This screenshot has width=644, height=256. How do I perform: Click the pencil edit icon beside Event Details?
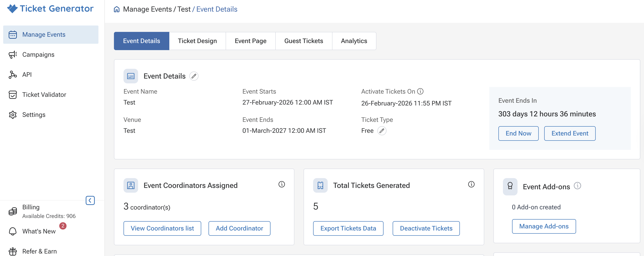[x=194, y=76]
